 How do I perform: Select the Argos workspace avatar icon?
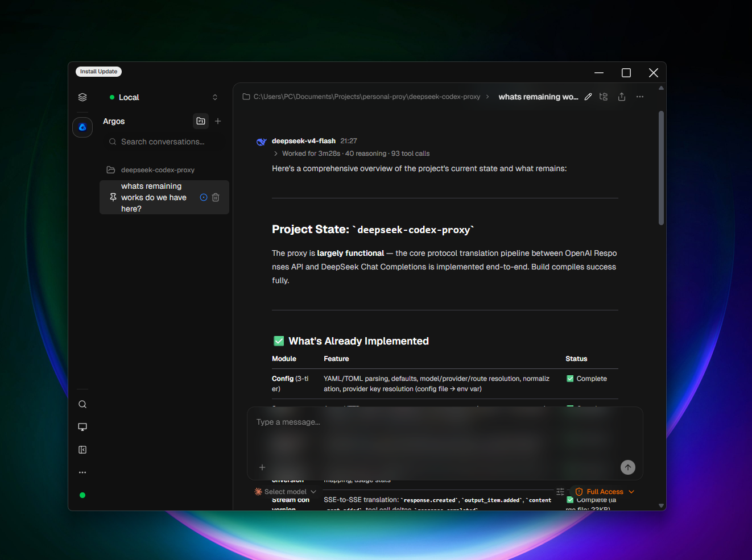point(82,127)
